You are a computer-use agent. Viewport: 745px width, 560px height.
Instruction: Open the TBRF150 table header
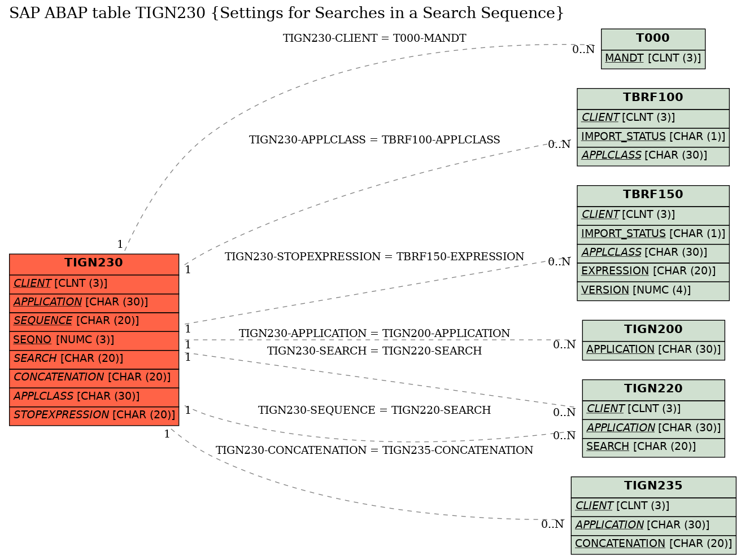653,195
